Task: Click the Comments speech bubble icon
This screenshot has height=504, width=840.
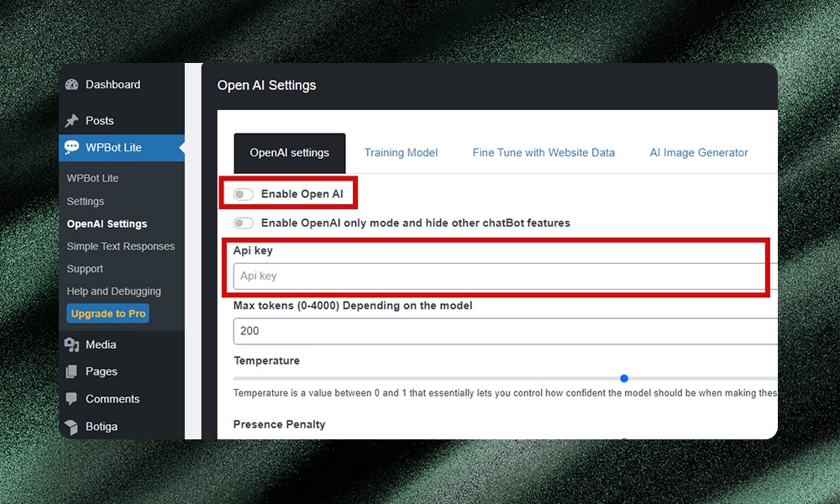Action: (x=71, y=399)
